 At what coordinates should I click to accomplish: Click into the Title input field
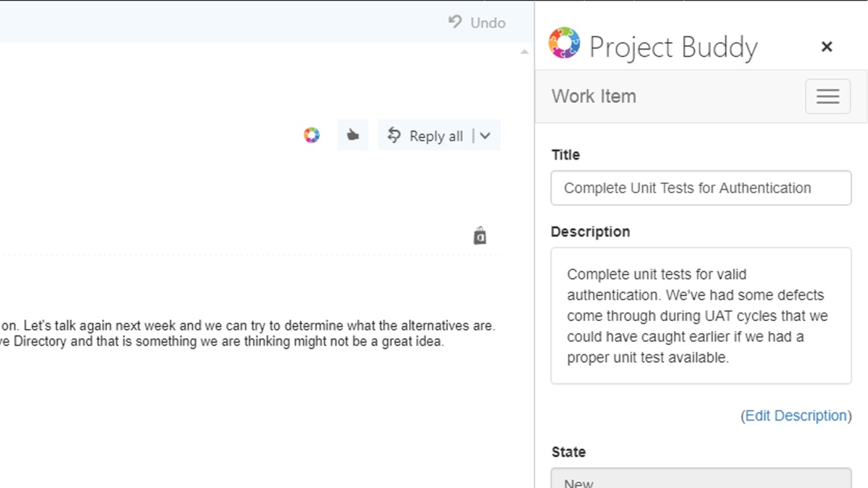[x=701, y=188]
